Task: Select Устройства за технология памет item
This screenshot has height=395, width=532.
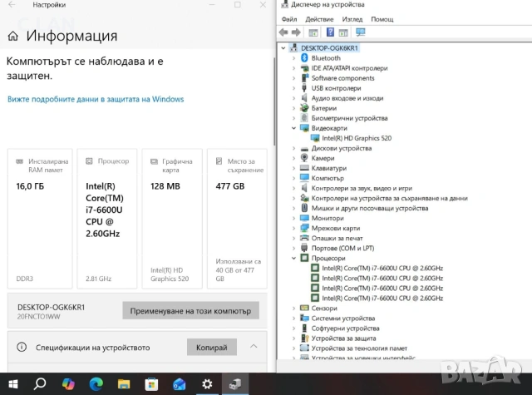Action: [x=359, y=348]
